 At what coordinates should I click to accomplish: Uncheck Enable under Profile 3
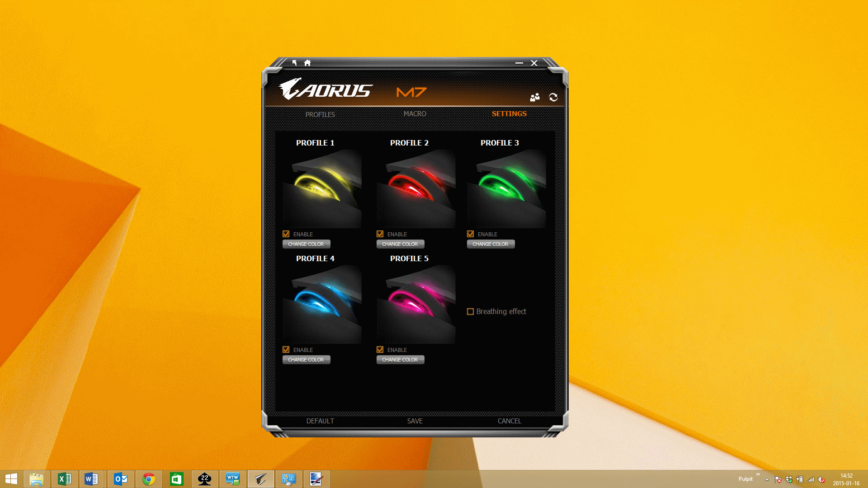pos(471,234)
